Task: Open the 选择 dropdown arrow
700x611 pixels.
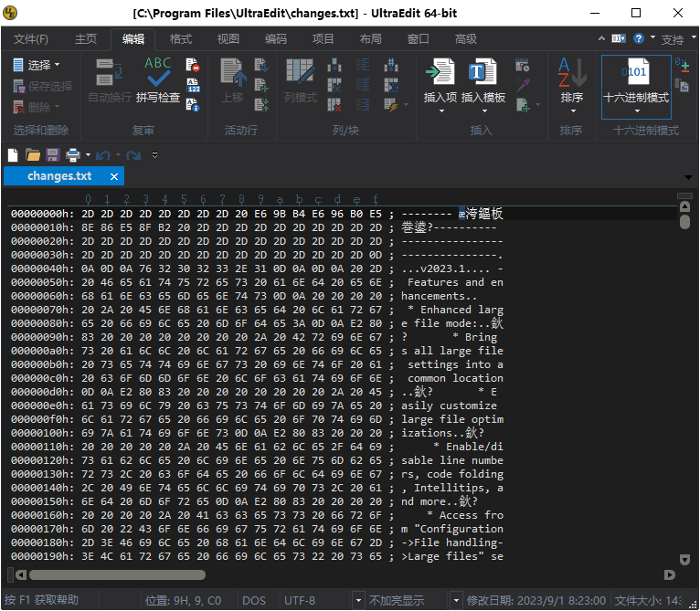Action: click(x=58, y=65)
